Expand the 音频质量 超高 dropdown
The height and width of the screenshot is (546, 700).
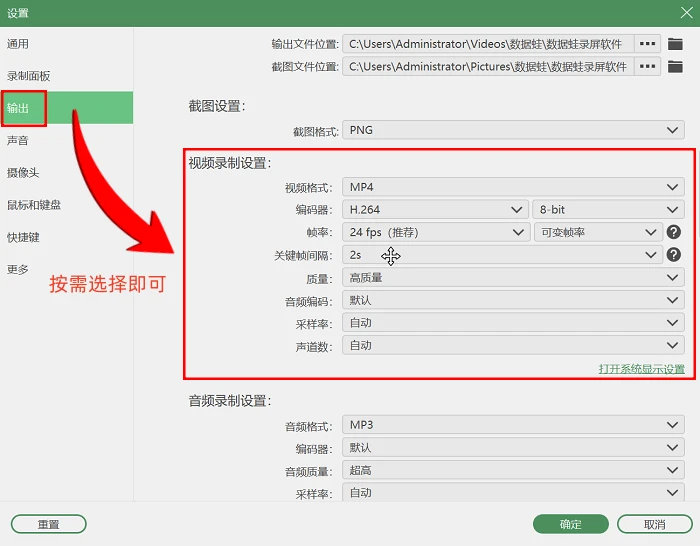coord(513,470)
